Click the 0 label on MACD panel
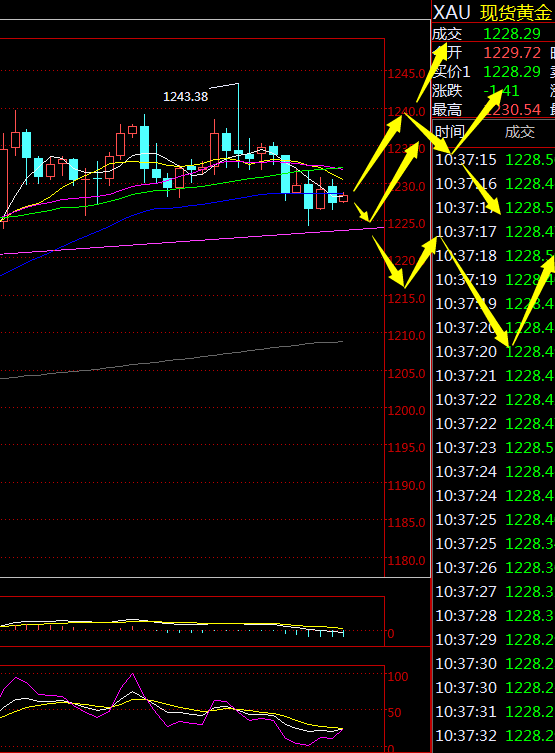 391,634
